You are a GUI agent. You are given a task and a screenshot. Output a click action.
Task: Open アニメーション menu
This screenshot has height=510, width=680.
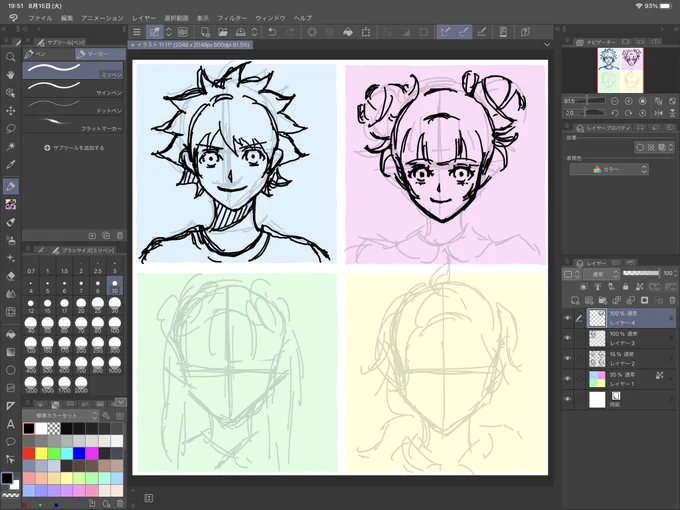(x=102, y=18)
